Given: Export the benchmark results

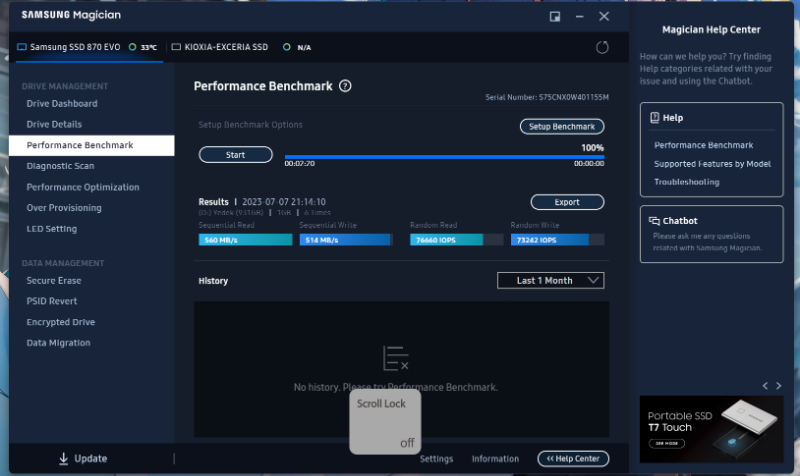Looking at the screenshot, I should point(567,202).
